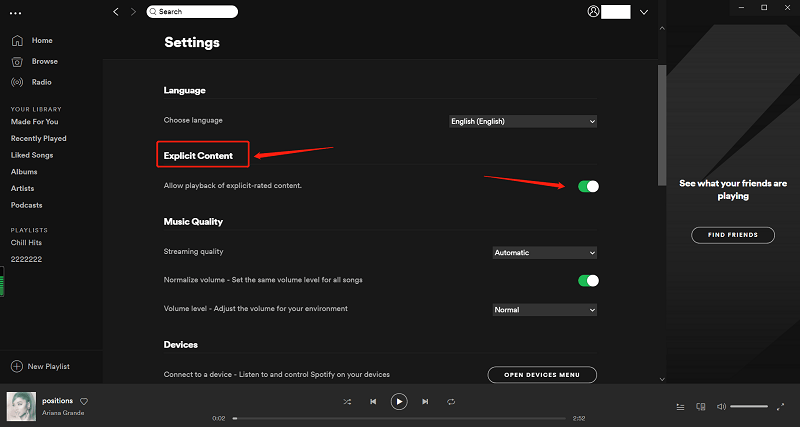The width and height of the screenshot is (800, 427).
Task: Enter full screen with expand icon
Action: tap(780, 407)
